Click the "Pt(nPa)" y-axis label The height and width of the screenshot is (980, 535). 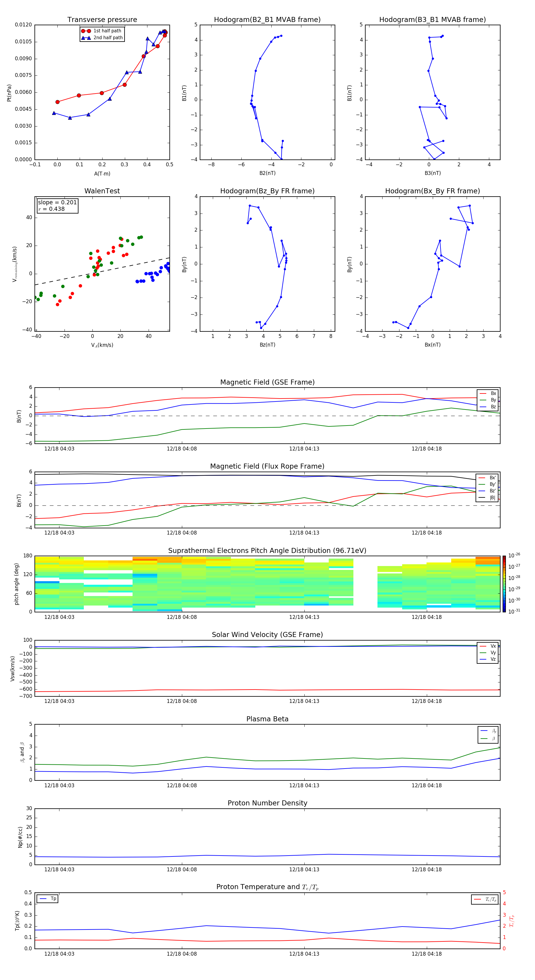pyautogui.click(x=9, y=93)
